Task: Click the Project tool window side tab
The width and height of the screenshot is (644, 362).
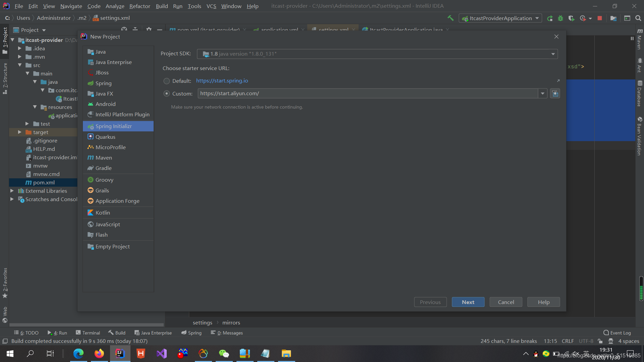Action: pos(5,40)
